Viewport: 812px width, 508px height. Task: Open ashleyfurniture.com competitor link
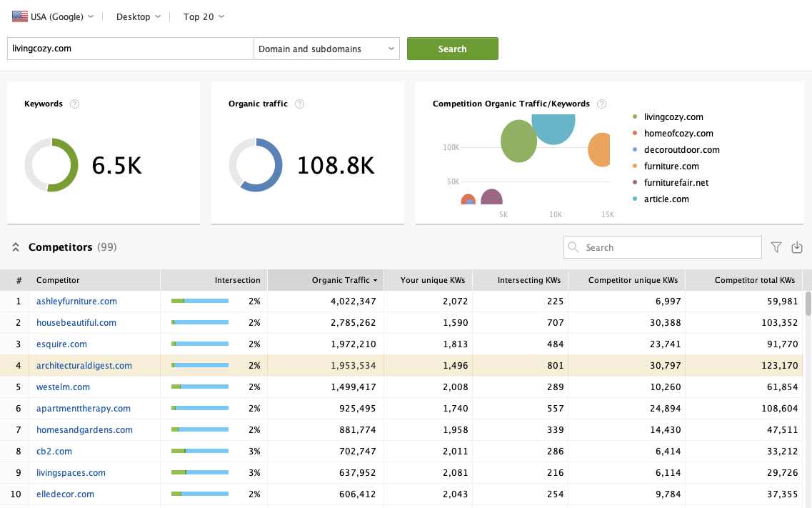pos(76,302)
